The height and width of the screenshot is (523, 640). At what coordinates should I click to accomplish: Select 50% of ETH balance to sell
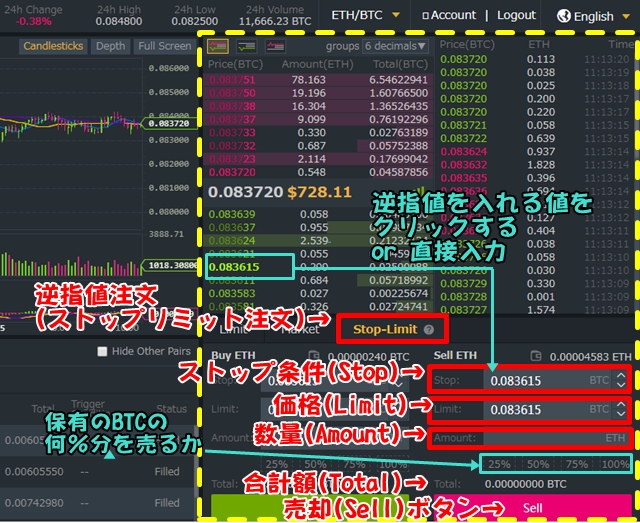click(538, 464)
